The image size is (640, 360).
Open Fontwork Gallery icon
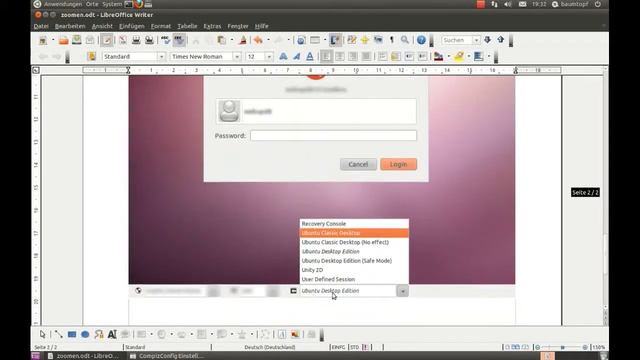coord(282,334)
